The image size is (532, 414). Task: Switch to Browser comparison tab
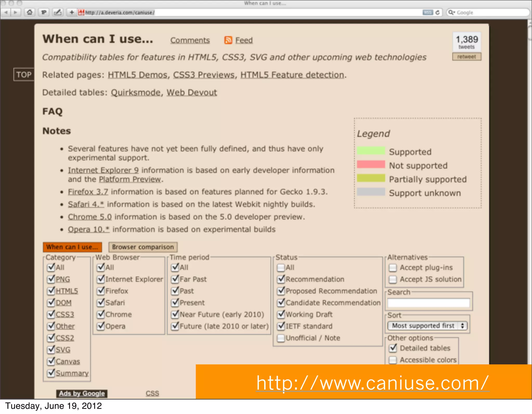click(x=143, y=247)
